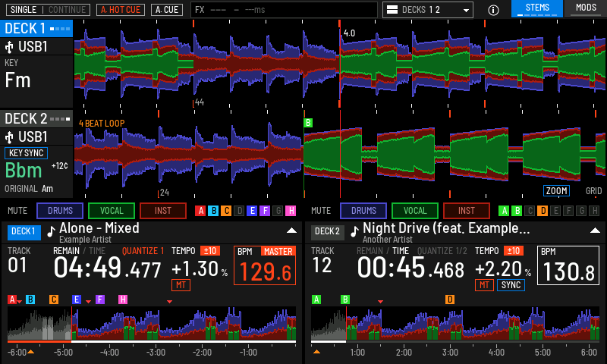The image size is (607, 364).
Task: Click music note icon beside Night Drive
Action: tap(354, 231)
